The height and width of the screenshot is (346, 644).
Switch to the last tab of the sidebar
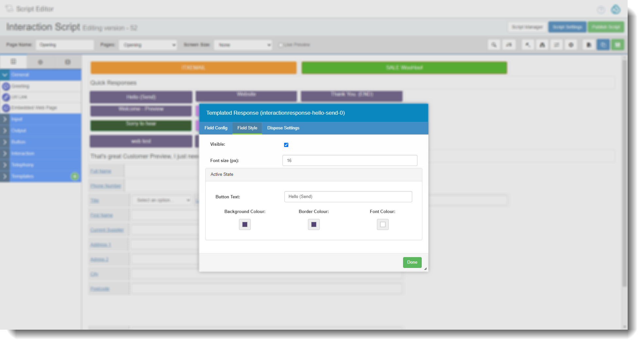[x=68, y=62]
